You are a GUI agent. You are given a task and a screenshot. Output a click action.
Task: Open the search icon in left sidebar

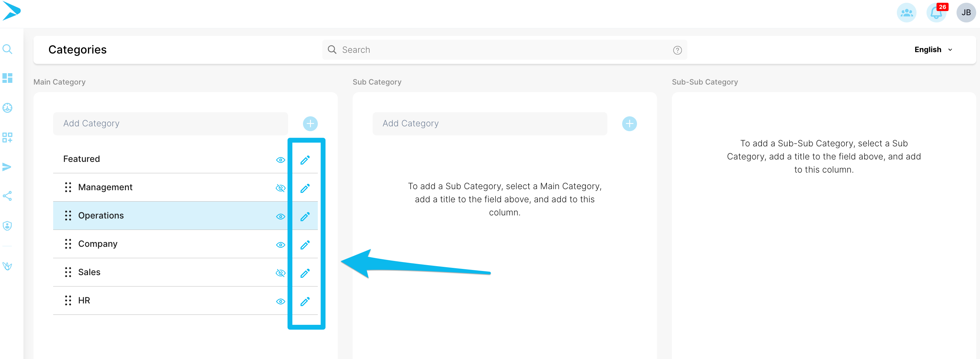pyautogui.click(x=7, y=49)
